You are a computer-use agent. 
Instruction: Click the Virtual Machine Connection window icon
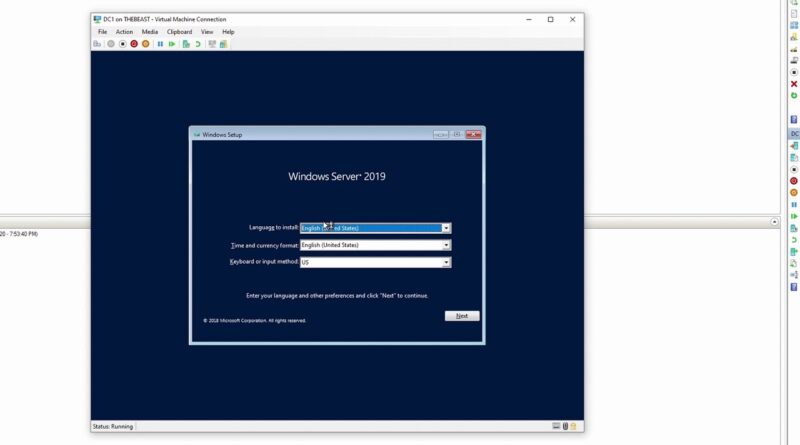pyautogui.click(x=97, y=19)
